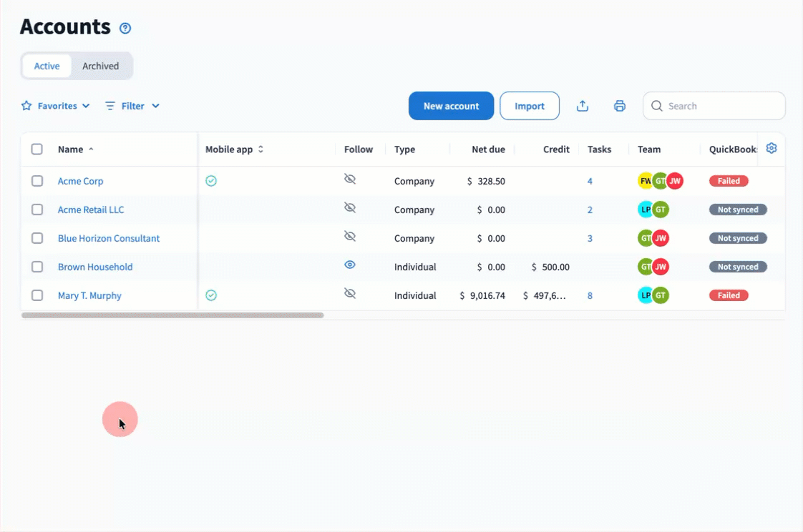This screenshot has height=532, width=803.
Task: Click the LP team avatar for Acme Retail LLC
Action: 645,210
